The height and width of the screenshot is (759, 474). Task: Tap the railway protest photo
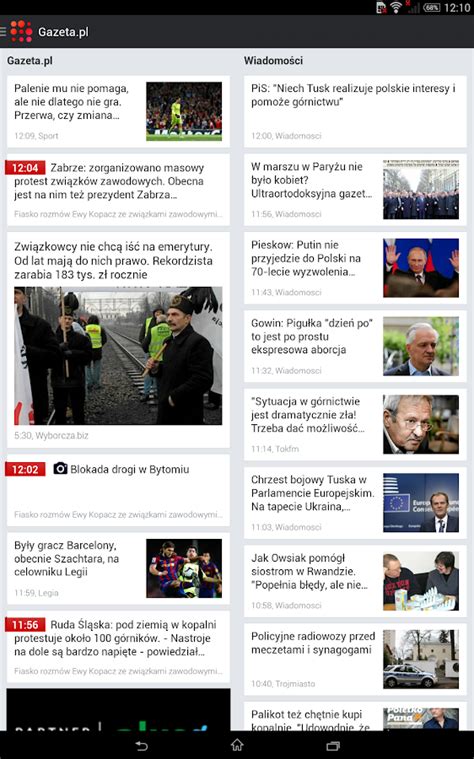118,356
